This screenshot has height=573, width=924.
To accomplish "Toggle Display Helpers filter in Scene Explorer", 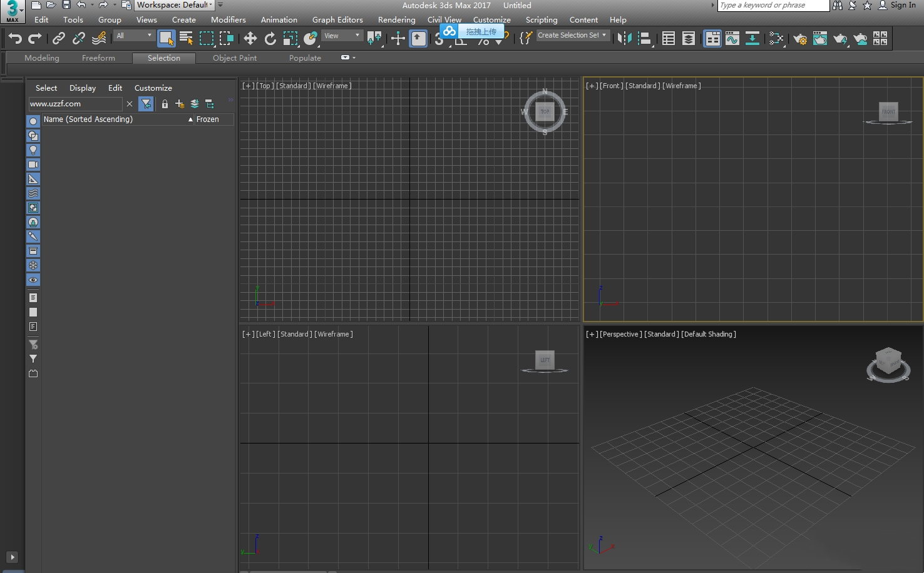I will pyautogui.click(x=33, y=179).
